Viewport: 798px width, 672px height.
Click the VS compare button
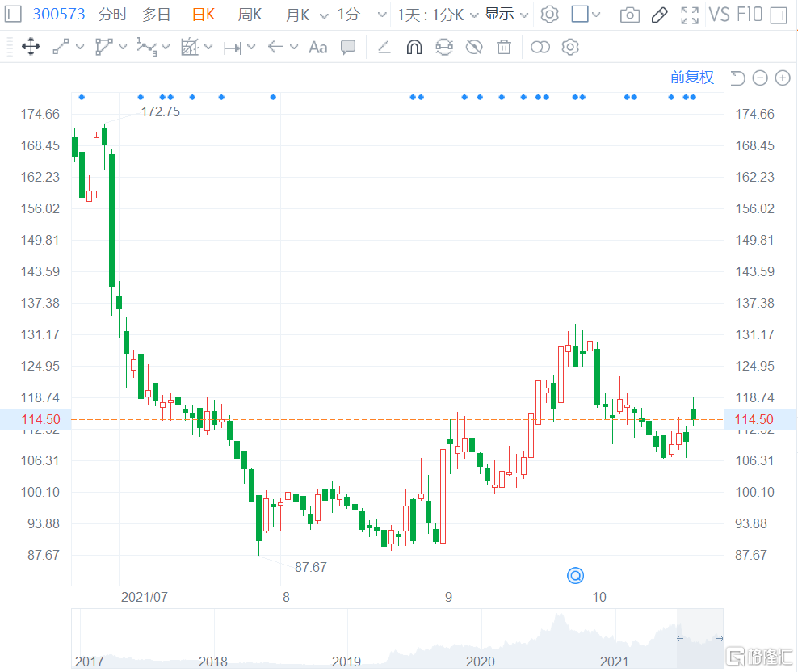pos(720,15)
